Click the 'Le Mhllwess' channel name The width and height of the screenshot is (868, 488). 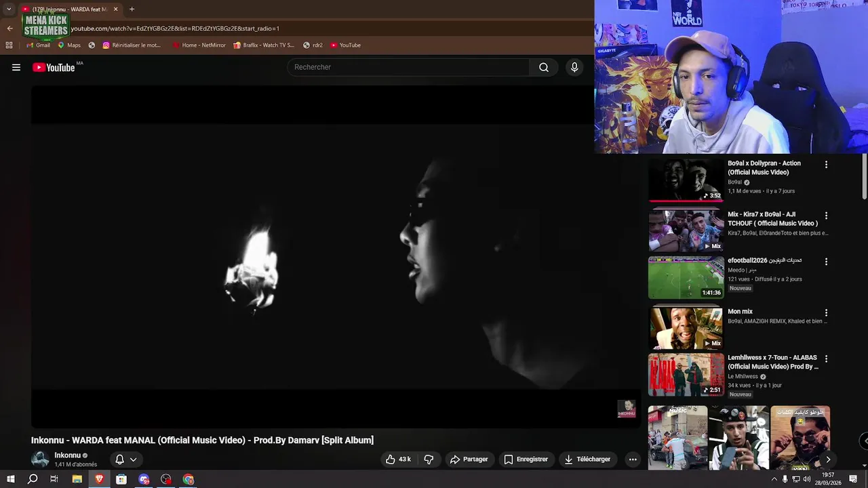click(743, 376)
